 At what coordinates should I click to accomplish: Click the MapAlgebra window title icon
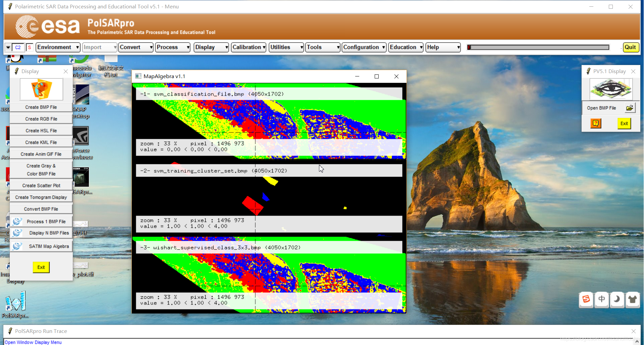(x=138, y=76)
